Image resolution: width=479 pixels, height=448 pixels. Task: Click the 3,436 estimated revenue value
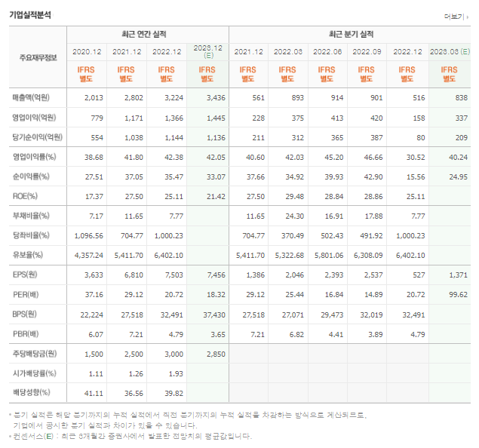coord(216,98)
